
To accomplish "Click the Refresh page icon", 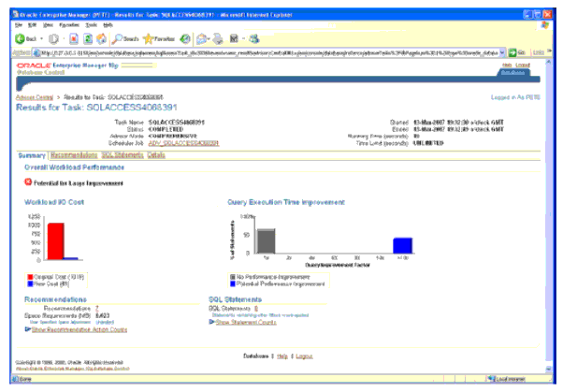I will (88, 38).
